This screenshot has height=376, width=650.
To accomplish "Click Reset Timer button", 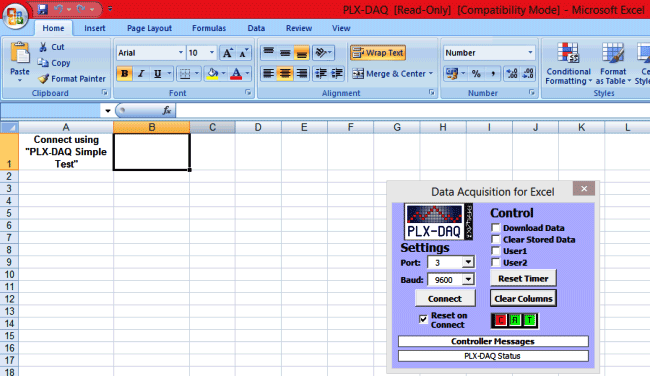I will (523, 279).
